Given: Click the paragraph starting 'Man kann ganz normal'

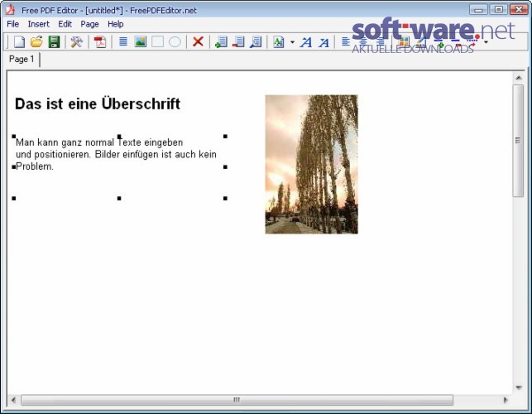Looking at the screenshot, I should point(116,154).
